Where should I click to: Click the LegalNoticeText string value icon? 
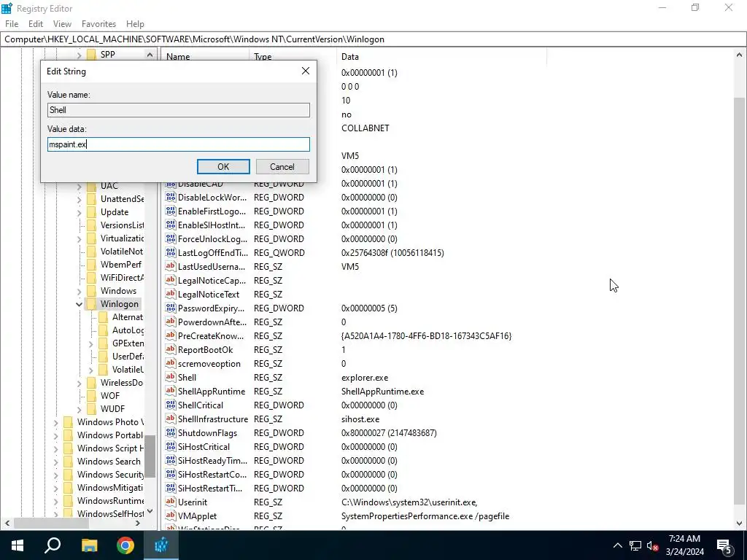click(171, 294)
